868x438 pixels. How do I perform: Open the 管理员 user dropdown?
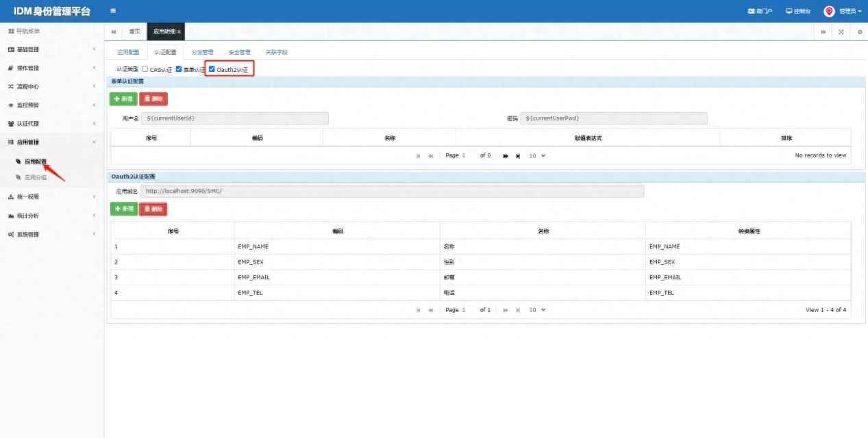850,11
